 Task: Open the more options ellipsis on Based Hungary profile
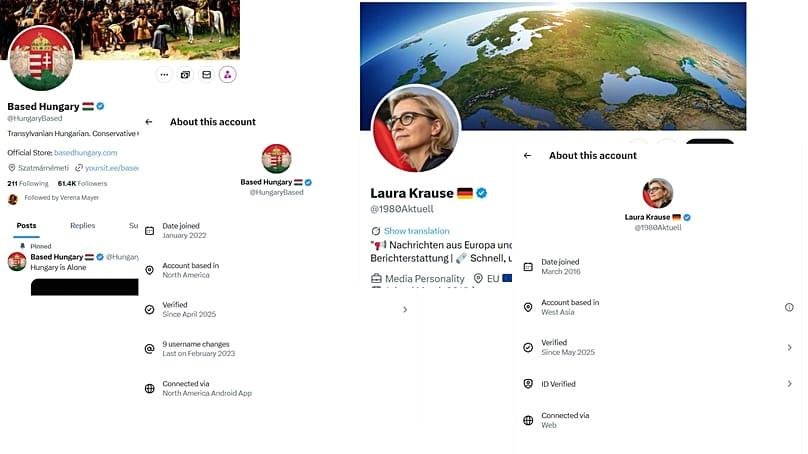click(164, 74)
